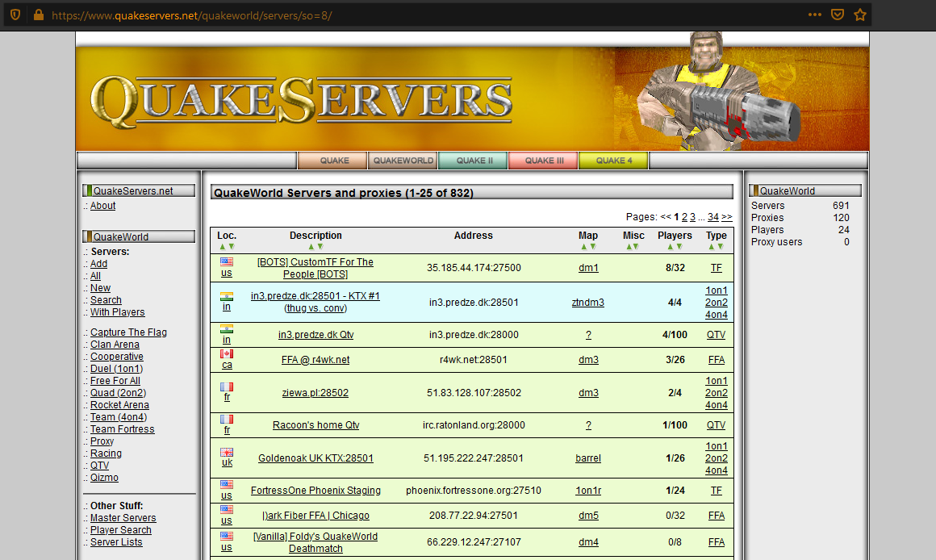Sort Misc column descending arrow
Image resolution: width=936 pixels, height=560 pixels.
coord(637,247)
